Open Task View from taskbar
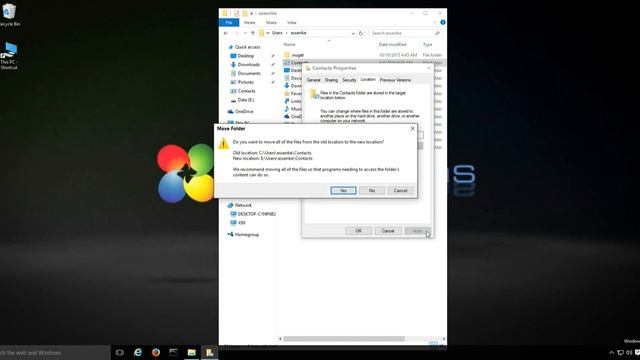Viewport: 640px width, 360px height. click(x=120, y=353)
